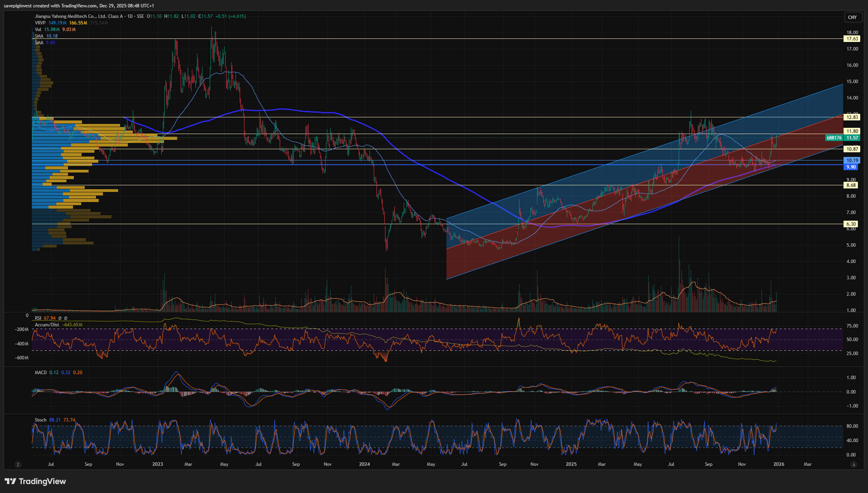
Task: Select the Vol indicator legend
Action: (x=38, y=30)
